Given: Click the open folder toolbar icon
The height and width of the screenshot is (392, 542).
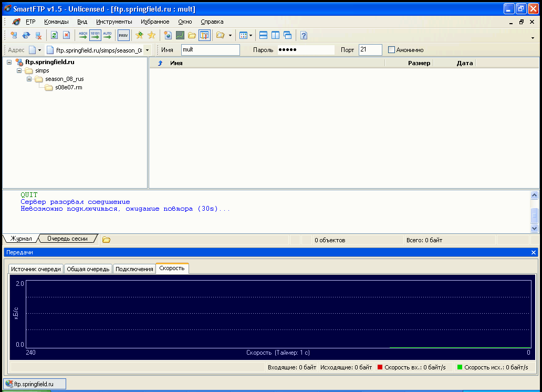Looking at the screenshot, I should (192, 35).
